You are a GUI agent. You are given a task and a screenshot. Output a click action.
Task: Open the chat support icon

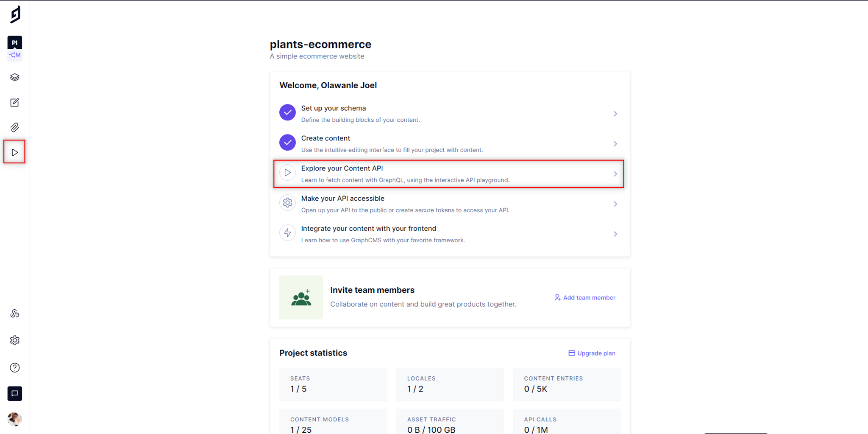click(15, 393)
